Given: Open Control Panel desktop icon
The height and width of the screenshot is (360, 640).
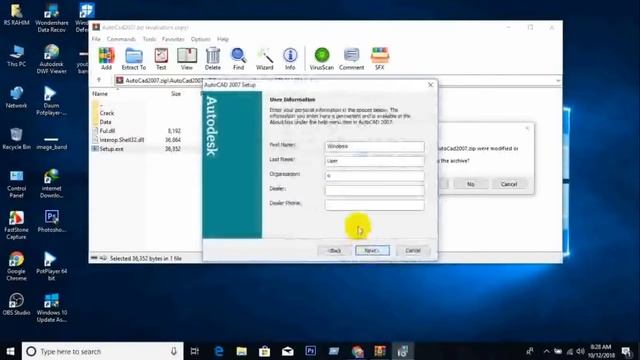Looking at the screenshot, I should coord(16,184).
